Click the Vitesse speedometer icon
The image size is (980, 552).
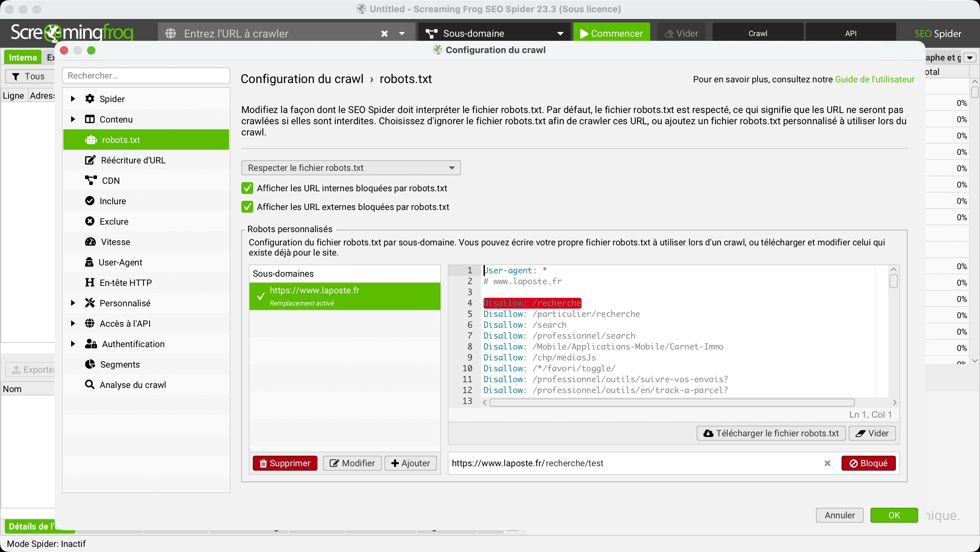click(91, 242)
